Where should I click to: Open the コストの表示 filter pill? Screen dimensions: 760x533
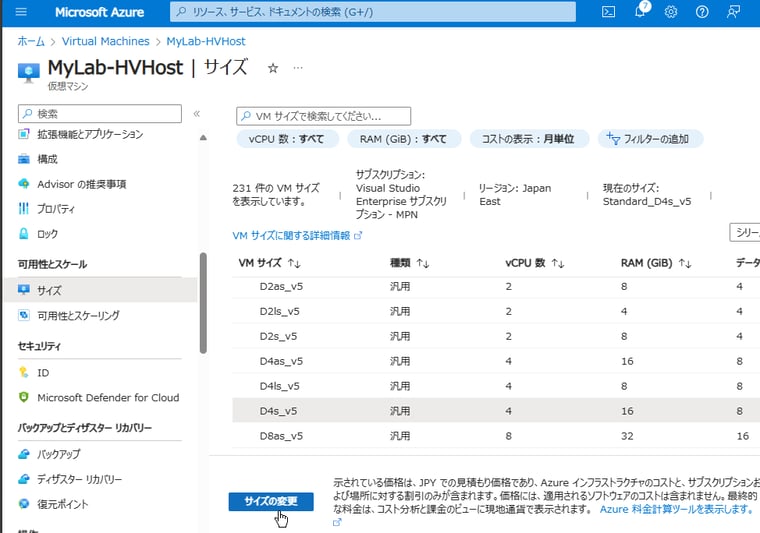pyautogui.click(x=529, y=139)
